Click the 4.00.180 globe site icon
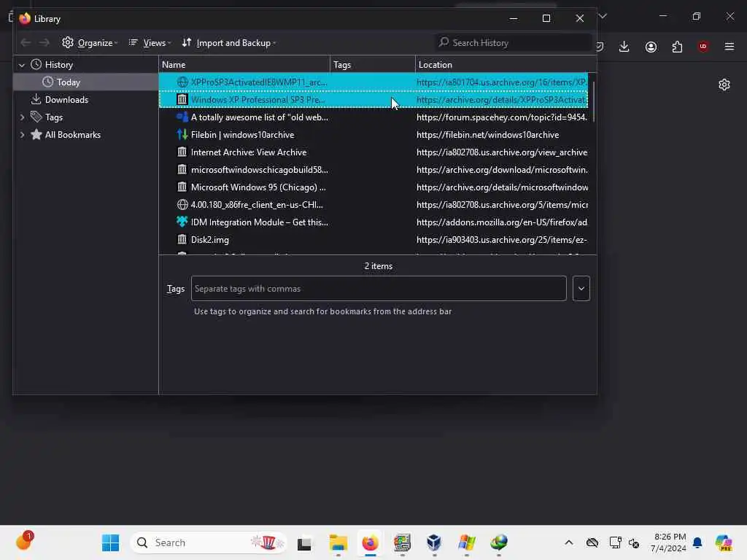 click(x=182, y=205)
